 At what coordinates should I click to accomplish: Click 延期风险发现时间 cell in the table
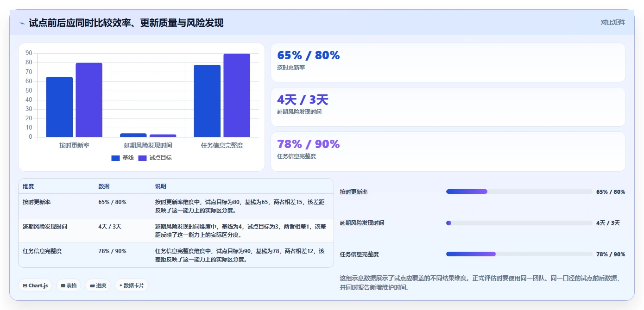[x=45, y=226]
